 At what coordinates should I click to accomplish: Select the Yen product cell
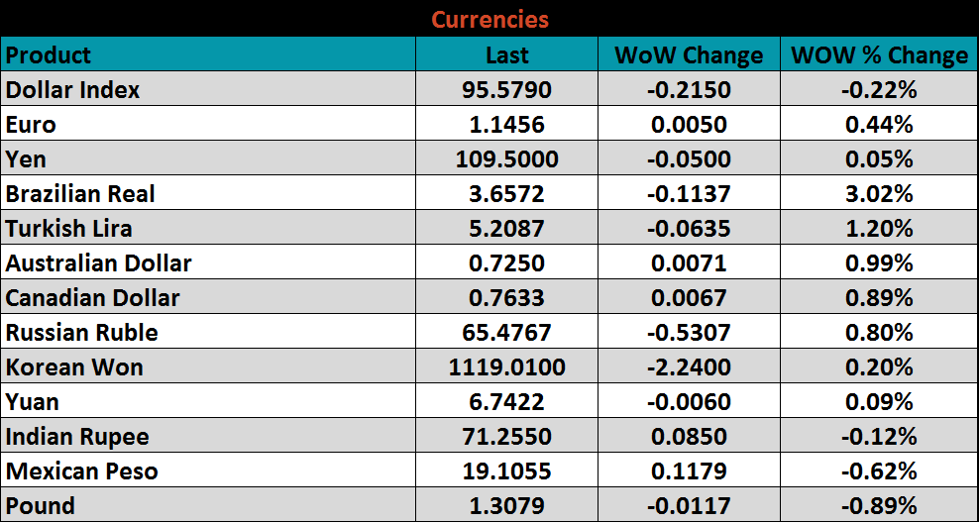[x=26, y=159]
